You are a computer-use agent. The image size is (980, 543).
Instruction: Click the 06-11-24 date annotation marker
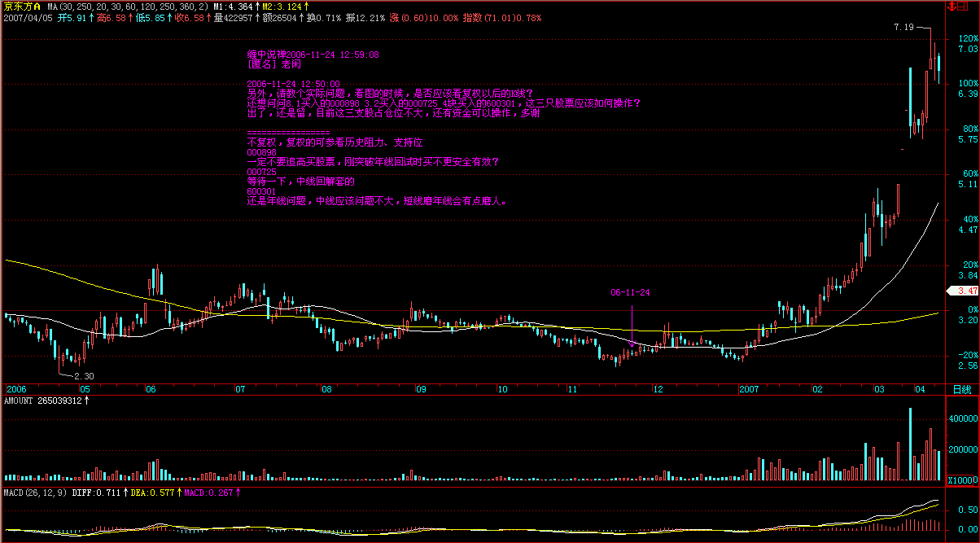point(631,292)
